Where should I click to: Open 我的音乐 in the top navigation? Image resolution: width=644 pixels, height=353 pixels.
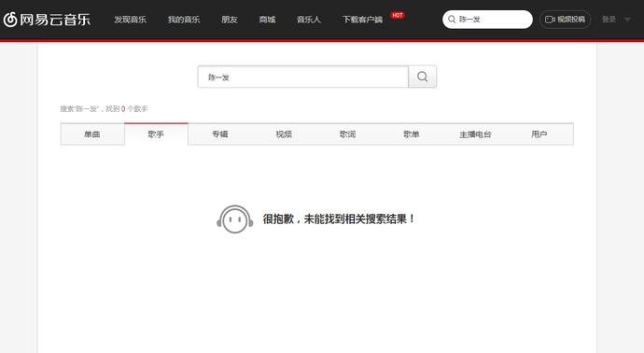[x=184, y=20]
